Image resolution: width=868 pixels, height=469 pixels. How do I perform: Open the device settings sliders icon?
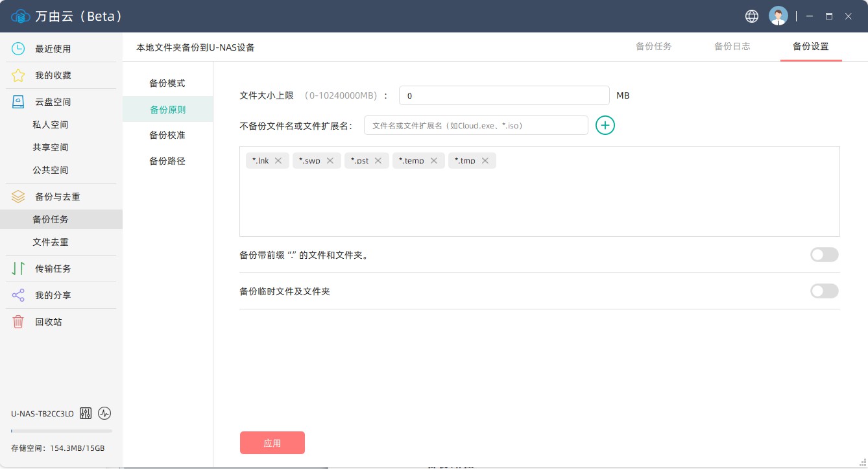pos(86,414)
